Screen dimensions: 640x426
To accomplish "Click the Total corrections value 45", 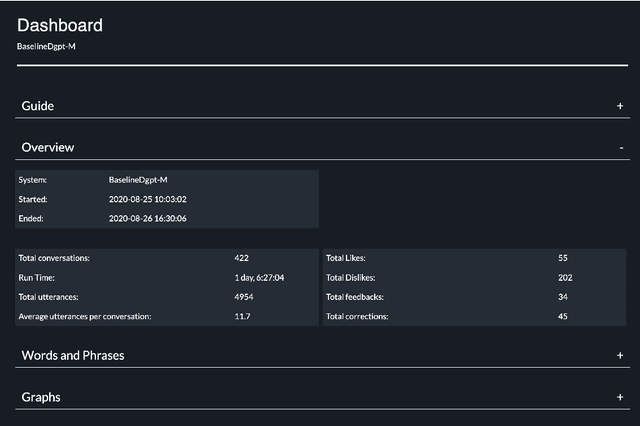I will point(563,316).
